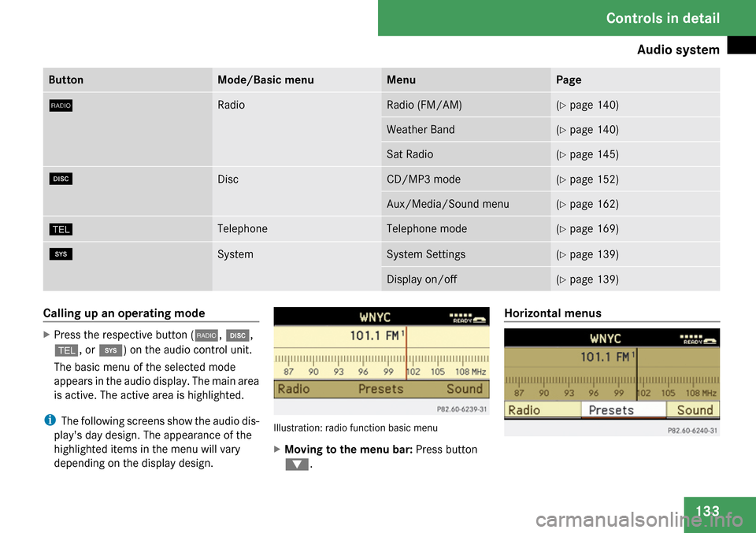Image resolution: width=756 pixels, height=533 pixels.
Task: Click image code P82.60-6240-31
Action: (692, 431)
